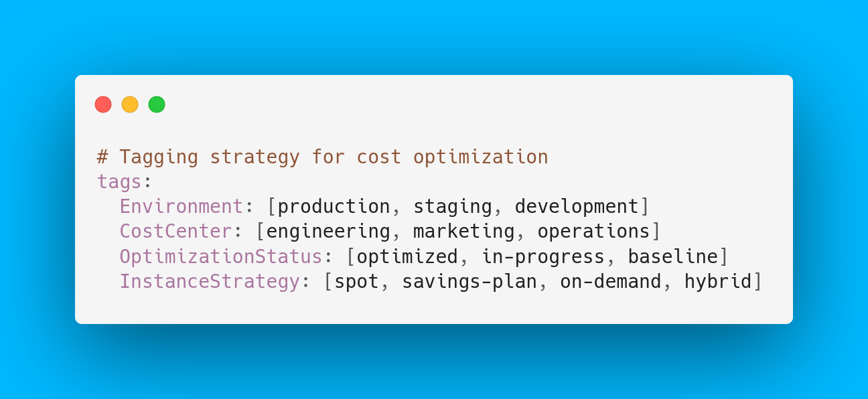Click the 'staging' value
Screen dimensions: 868x399
(453, 207)
